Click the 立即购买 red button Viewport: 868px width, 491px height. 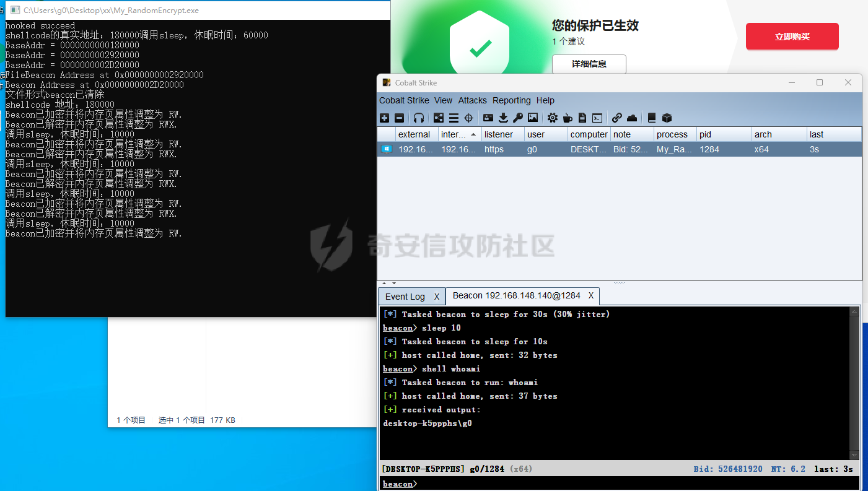click(x=792, y=37)
